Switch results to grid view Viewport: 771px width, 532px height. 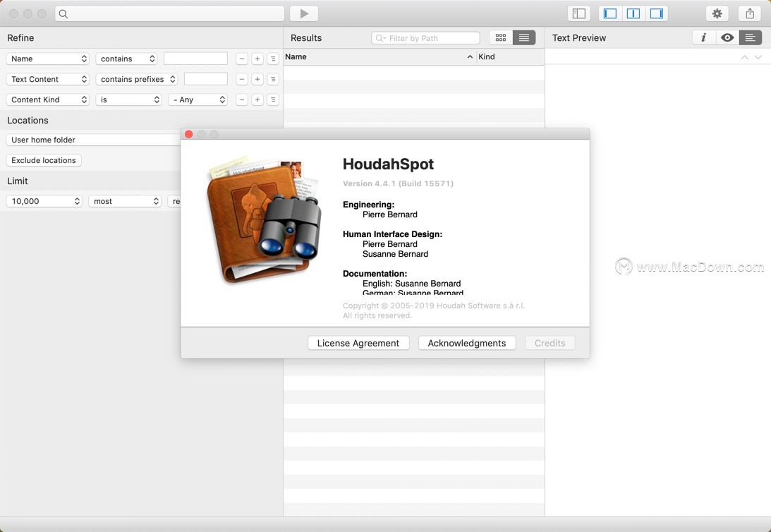pyautogui.click(x=501, y=38)
